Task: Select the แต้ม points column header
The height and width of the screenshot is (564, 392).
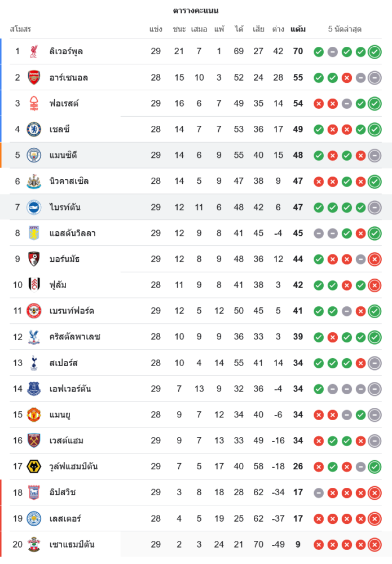Action: [298, 29]
